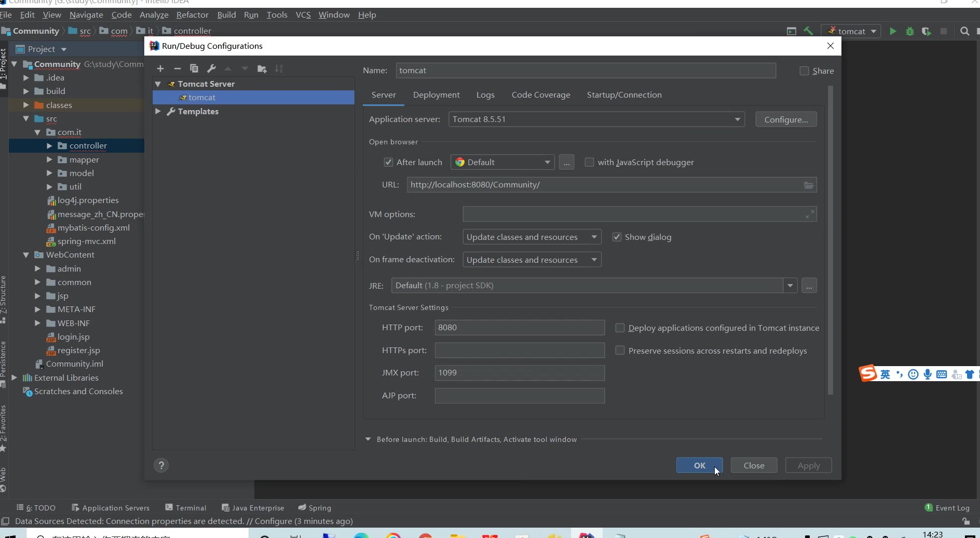The width and height of the screenshot is (980, 538).
Task: Toggle the Share checkbox
Action: (804, 71)
